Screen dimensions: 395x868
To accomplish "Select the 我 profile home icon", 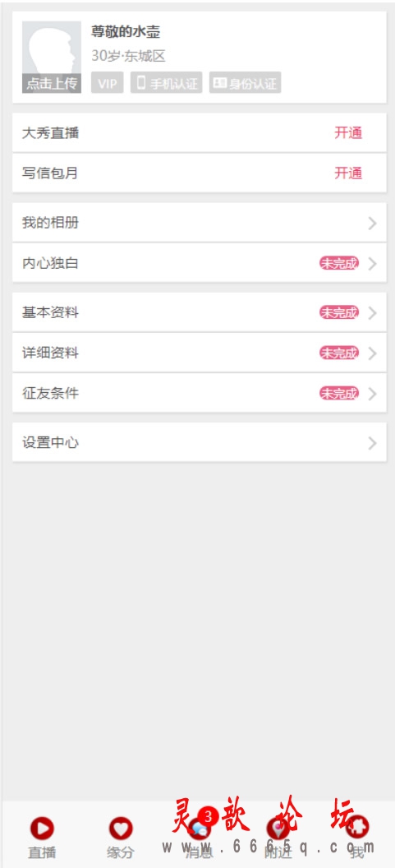I will [x=357, y=829].
